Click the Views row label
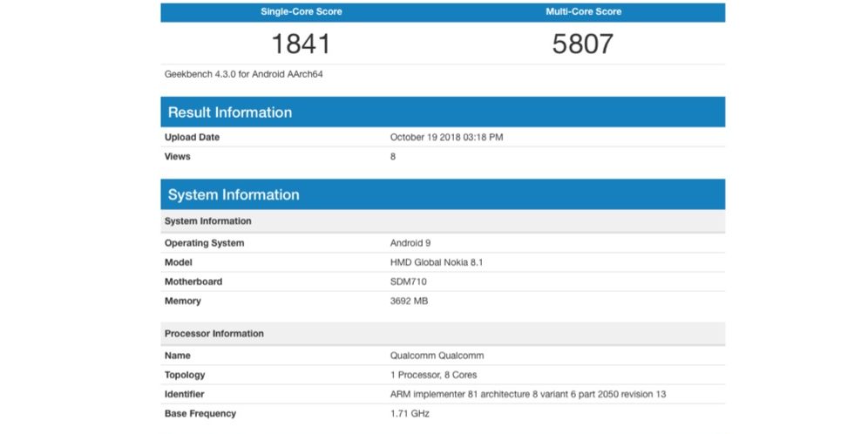This screenshot has width=868, height=434. (177, 157)
